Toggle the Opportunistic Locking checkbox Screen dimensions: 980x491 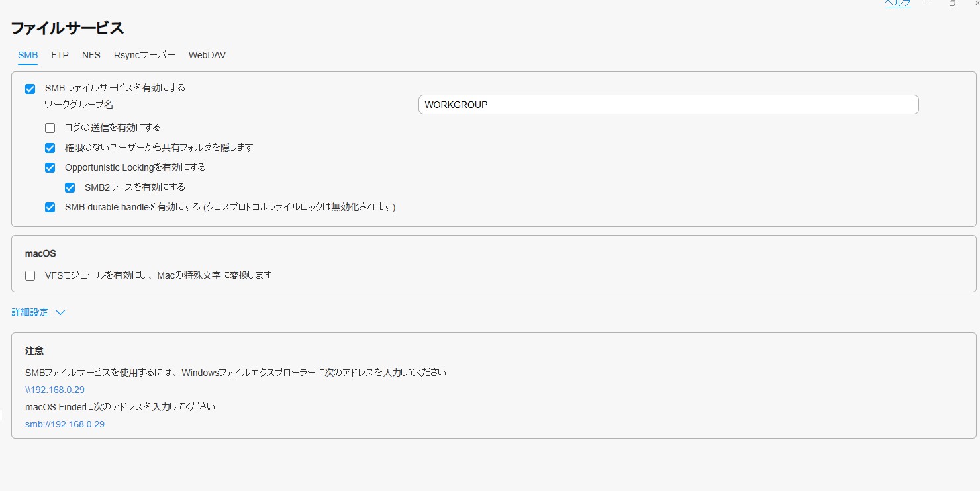pos(50,168)
